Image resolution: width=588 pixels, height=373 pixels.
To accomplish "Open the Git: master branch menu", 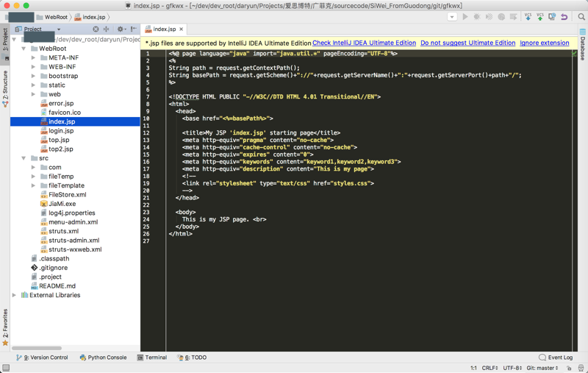I will (542, 368).
